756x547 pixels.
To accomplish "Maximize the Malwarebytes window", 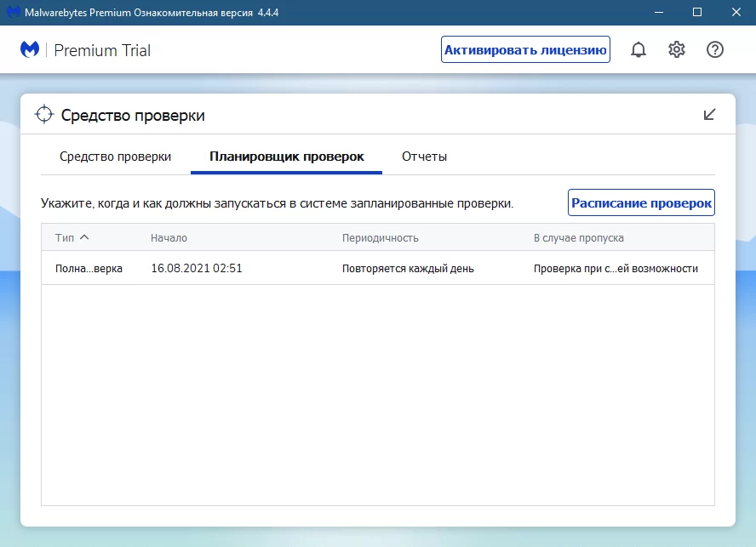I will pyautogui.click(x=697, y=13).
